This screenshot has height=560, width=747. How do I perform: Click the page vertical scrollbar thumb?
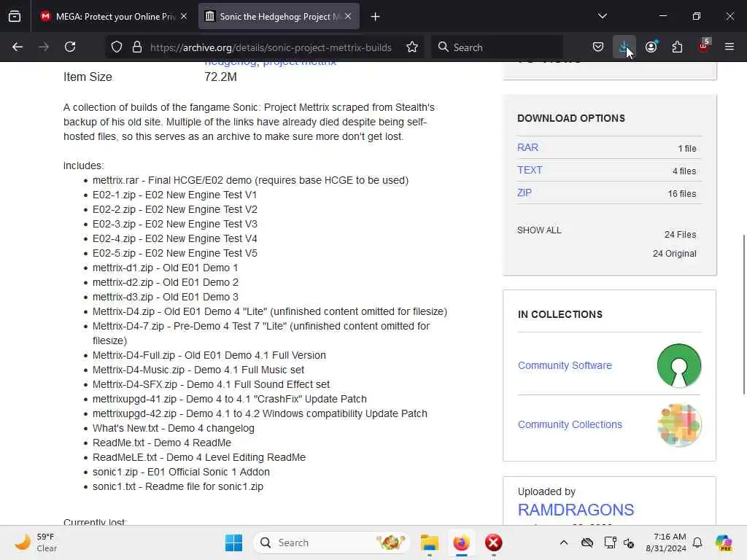[x=743, y=314]
